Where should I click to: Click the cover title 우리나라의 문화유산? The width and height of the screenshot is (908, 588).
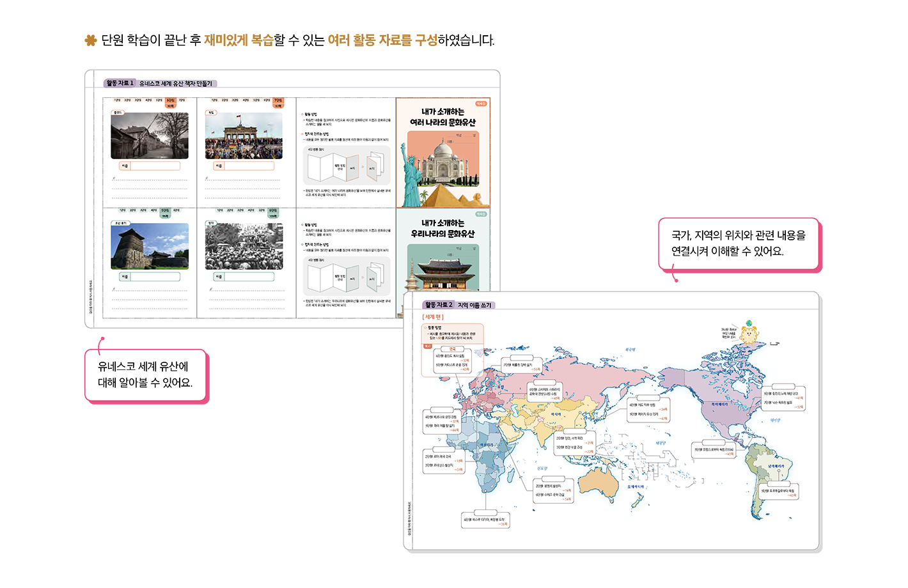coord(443,234)
